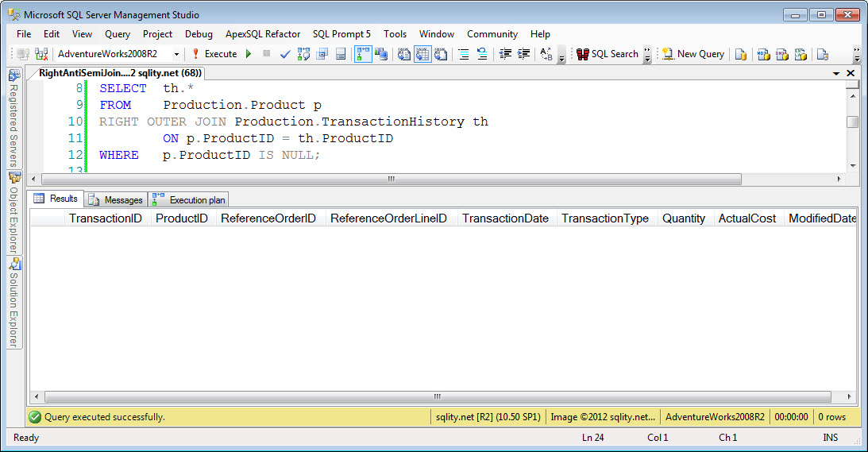
Task: Click SQL Server Compact Query icon
Action: coord(823,54)
